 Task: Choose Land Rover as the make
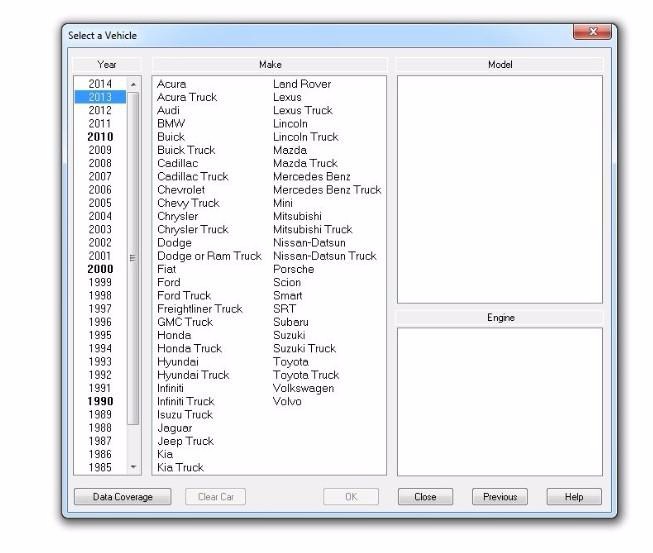click(x=302, y=84)
